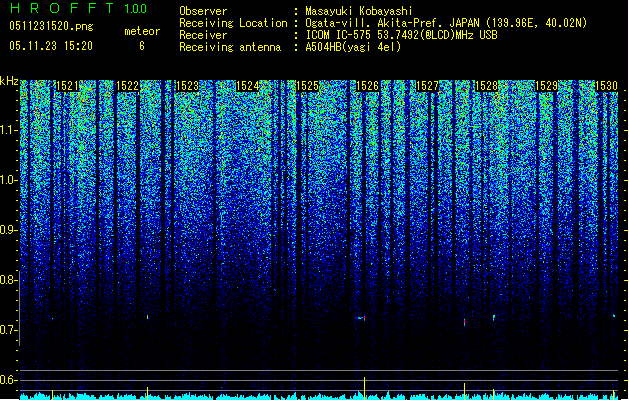Click the 1524 time marker
This screenshot has width=629, height=400.
click(x=248, y=86)
